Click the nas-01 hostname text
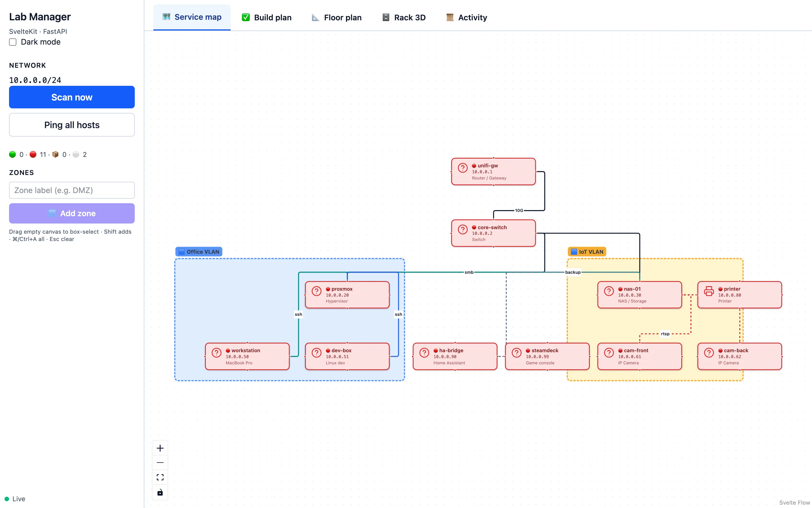Image resolution: width=812 pixels, height=508 pixels. coord(632,289)
